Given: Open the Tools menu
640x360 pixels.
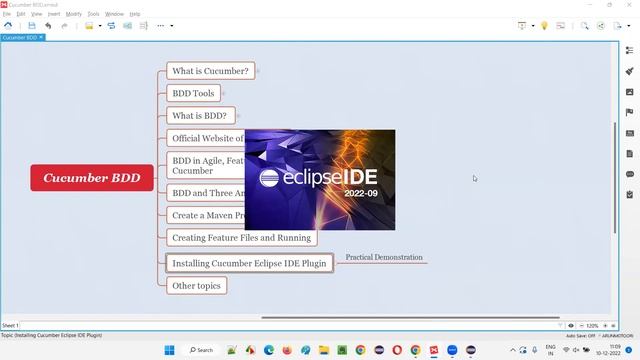Looking at the screenshot, I should click(x=93, y=14).
